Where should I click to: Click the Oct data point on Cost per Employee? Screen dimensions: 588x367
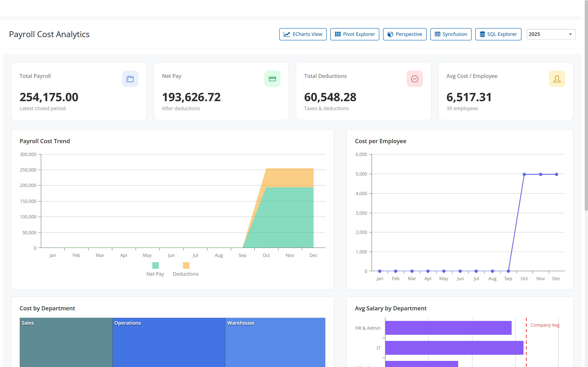pos(524,174)
